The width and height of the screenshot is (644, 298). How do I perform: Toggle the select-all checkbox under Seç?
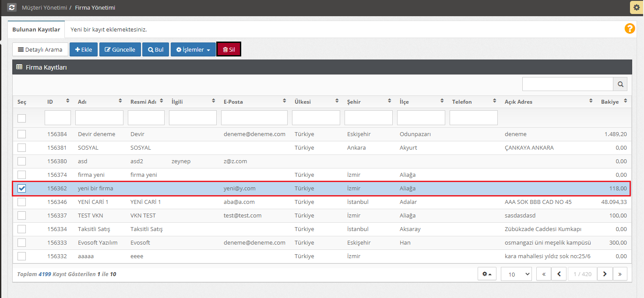point(21,118)
